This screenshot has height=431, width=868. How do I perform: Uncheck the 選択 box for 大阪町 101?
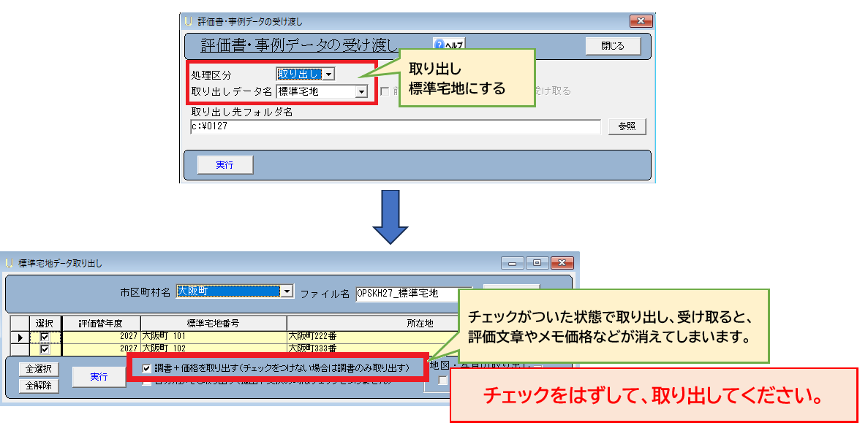45,337
